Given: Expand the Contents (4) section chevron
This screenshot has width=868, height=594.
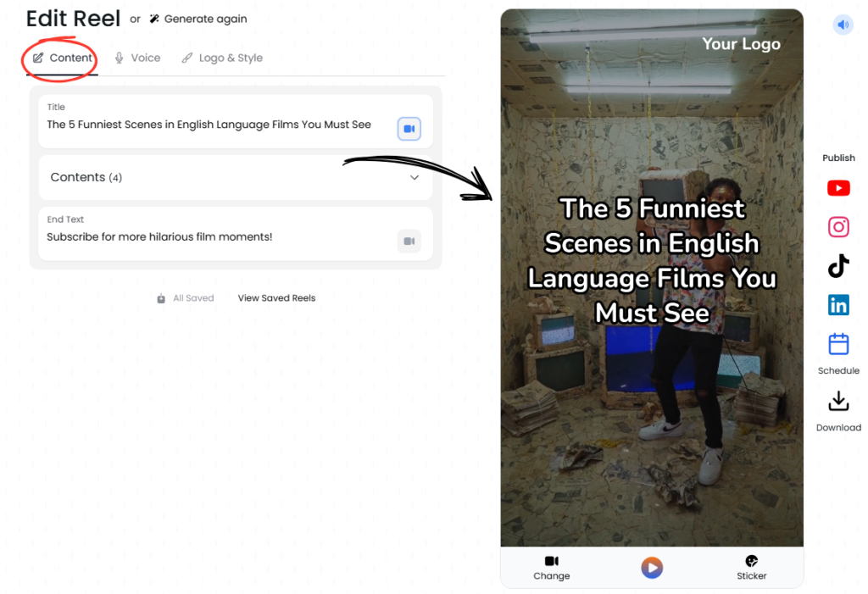Looking at the screenshot, I should tap(414, 177).
